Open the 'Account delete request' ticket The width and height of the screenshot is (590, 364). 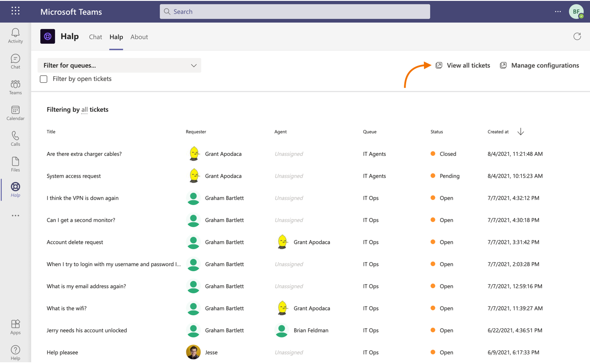75,242
